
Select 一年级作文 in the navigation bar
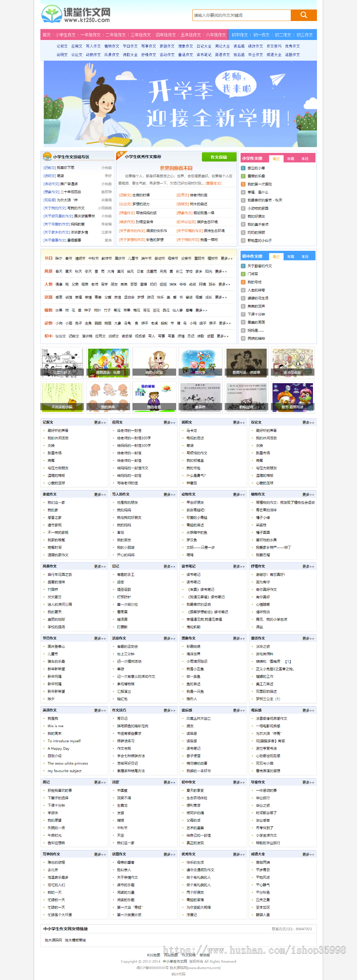[x=90, y=35]
